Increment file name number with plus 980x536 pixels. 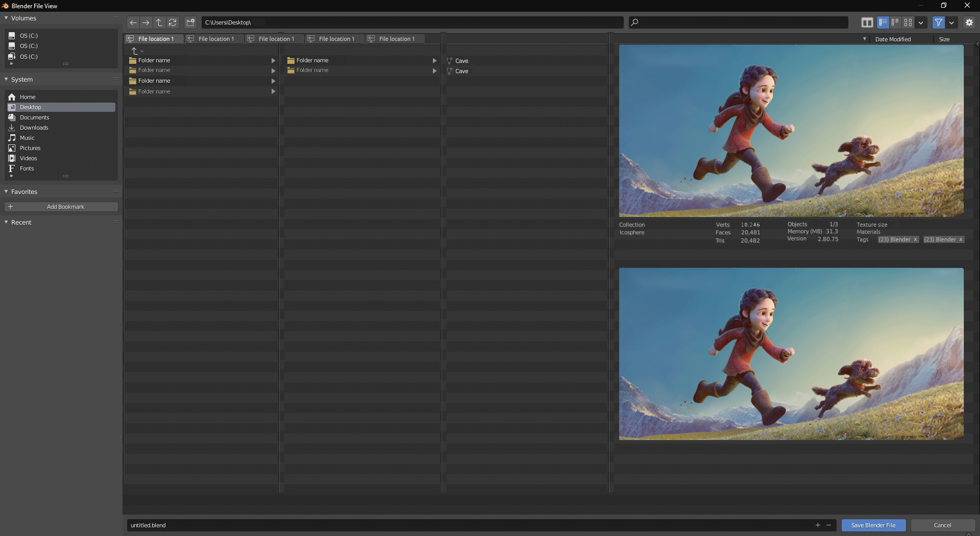pos(818,525)
